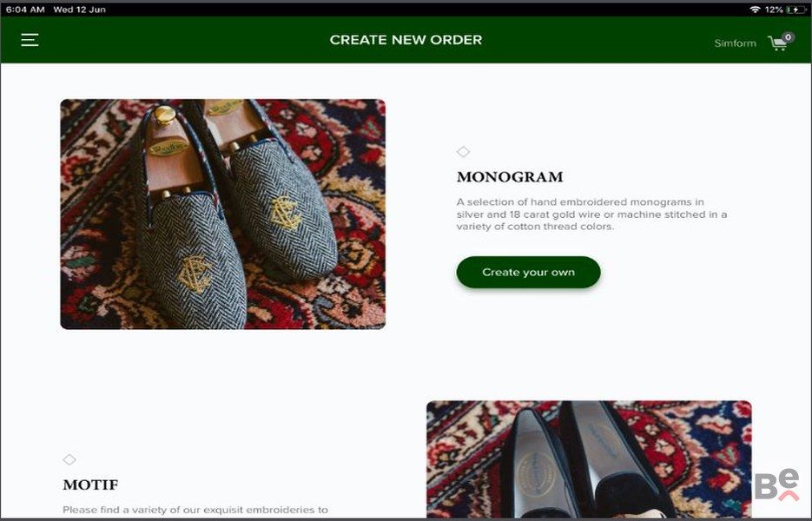
Task: Click the diamond icon above Motif
Action: [69, 459]
